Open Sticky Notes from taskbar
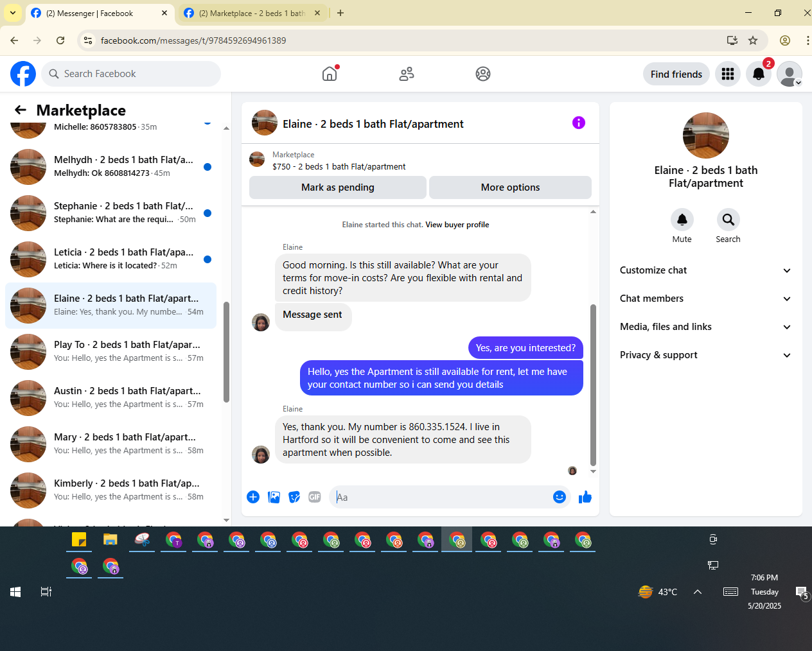The image size is (812, 651). coord(79,540)
